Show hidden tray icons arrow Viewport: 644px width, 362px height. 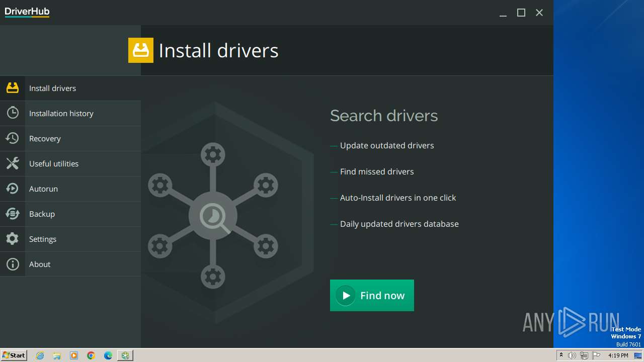pyautogui.click(x=561, y=355)
